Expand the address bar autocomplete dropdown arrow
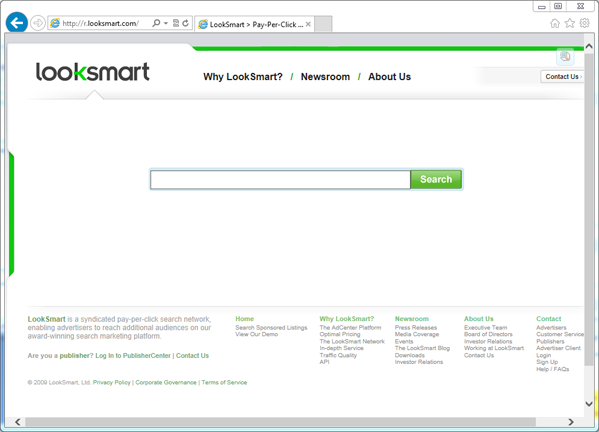The width and height of the screenshot is (599, 432). pos(166,23)
